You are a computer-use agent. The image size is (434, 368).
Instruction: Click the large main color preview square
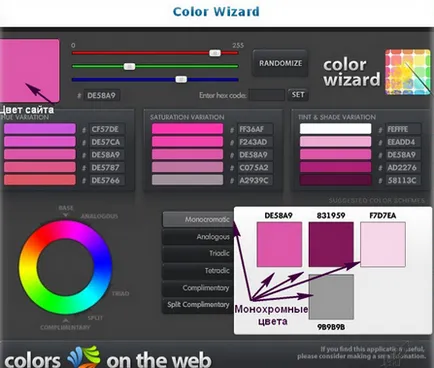pos(30,71)
